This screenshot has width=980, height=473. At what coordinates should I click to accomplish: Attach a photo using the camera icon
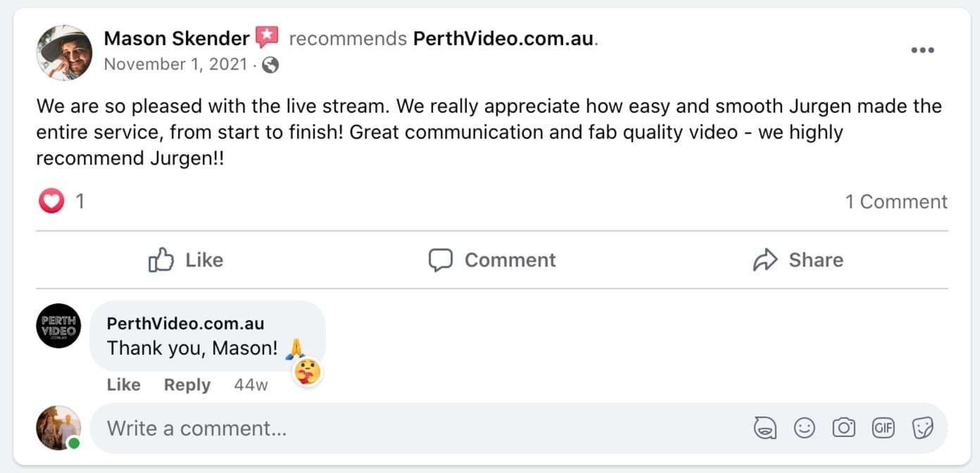(843, 427)
